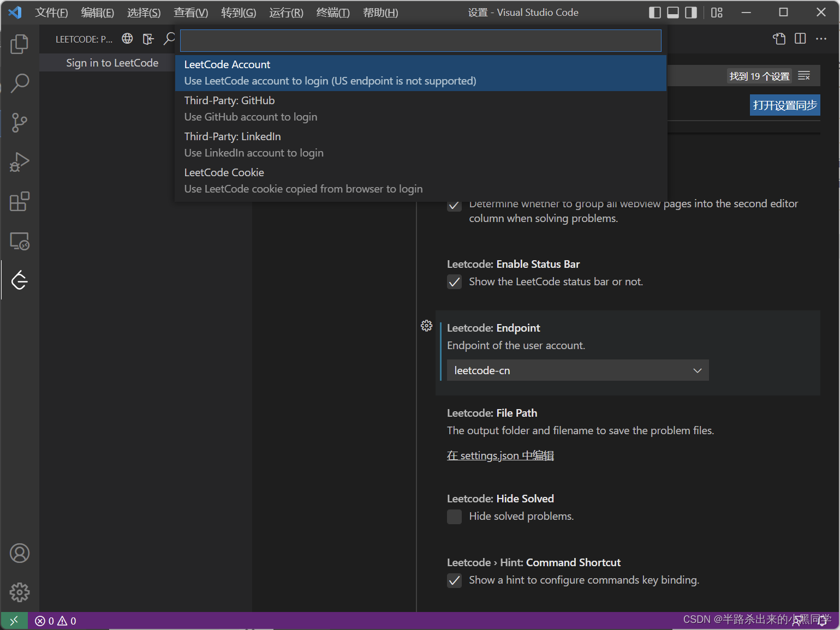Open the Remote Explorer

[20, 241]
